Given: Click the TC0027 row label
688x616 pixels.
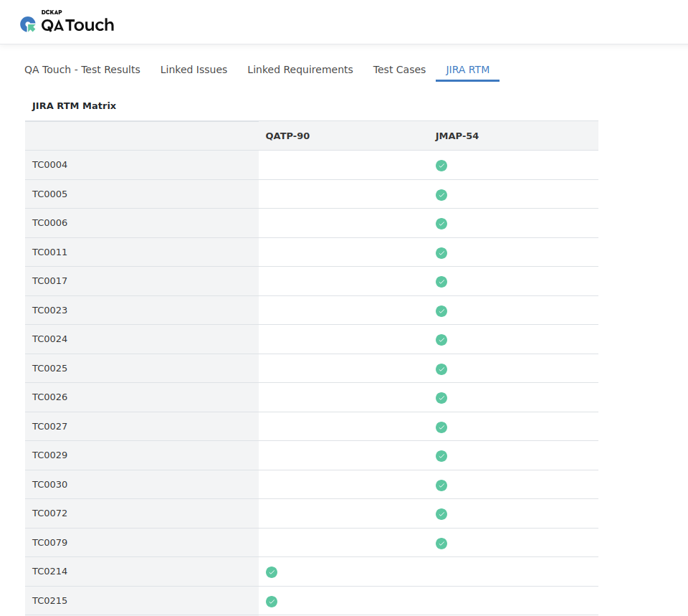Looking at the screenshot, I should [x=49, y=426].
